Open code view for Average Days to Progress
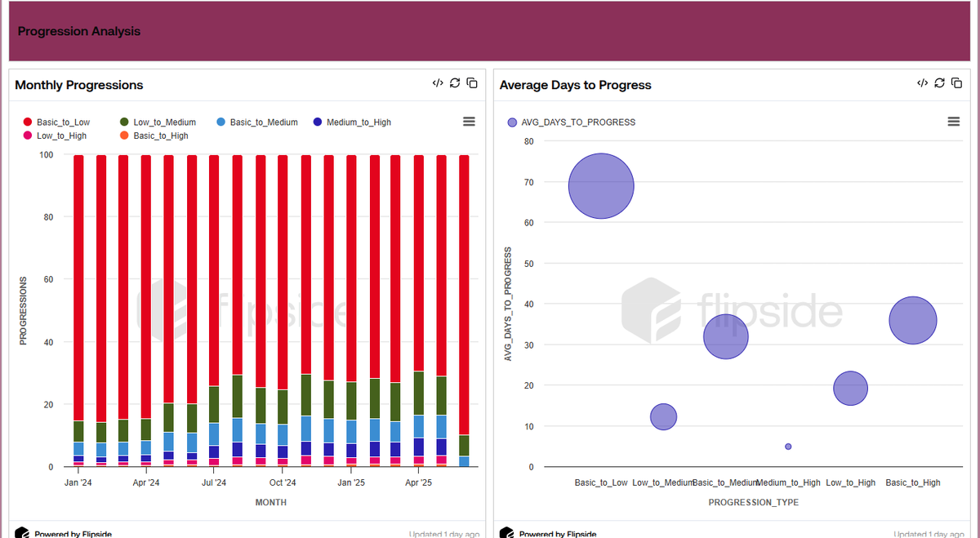This screenshot has width=980, height=538. coord(922,83)
